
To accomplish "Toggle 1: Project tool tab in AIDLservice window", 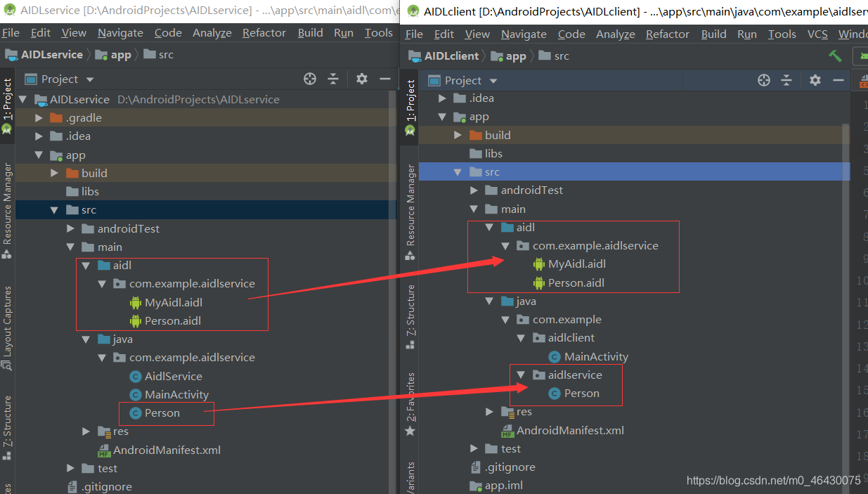I will click(7, 105).
